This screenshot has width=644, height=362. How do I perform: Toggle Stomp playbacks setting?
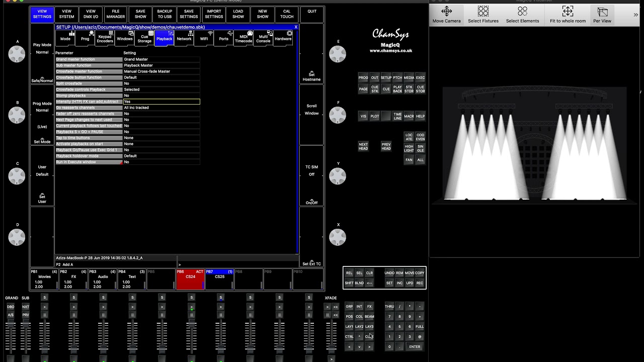point(162,96)
